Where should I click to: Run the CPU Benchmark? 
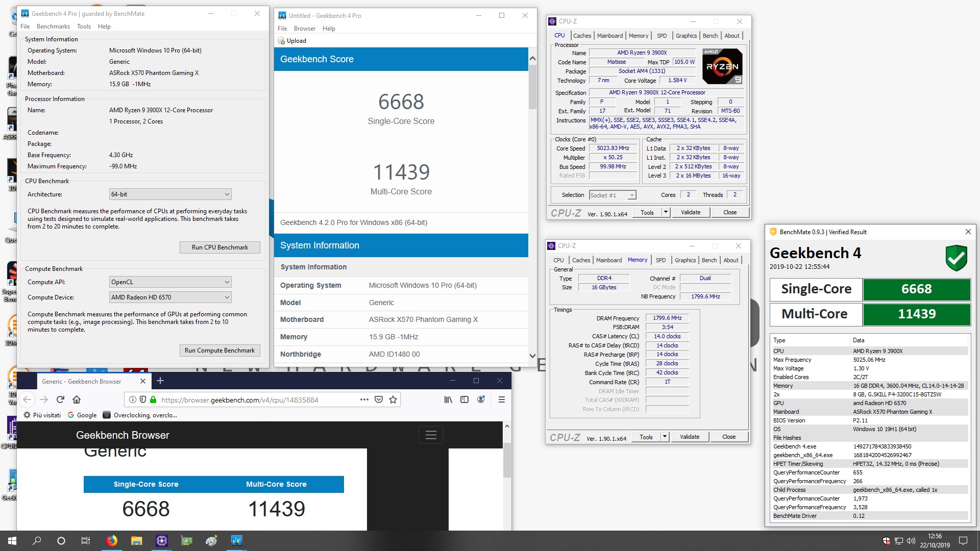pyautogui.click(x=220, y=247)
